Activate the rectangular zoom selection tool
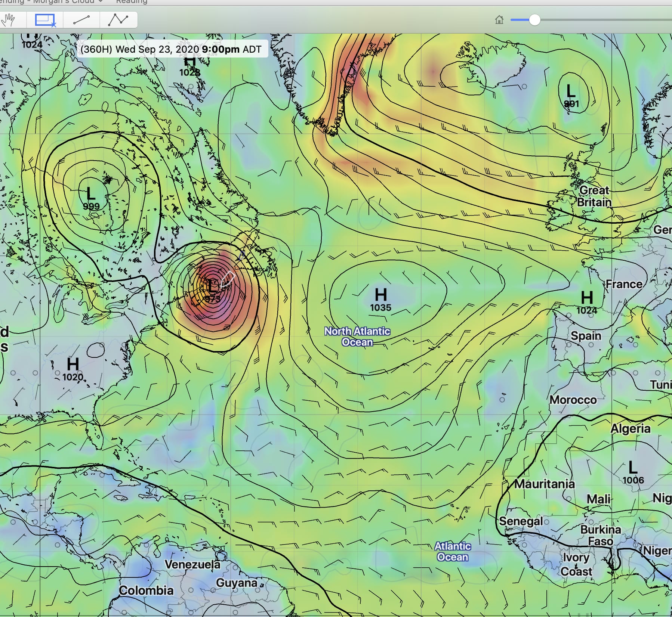This screenshot has height=617, width=672. tap(44, 20)
